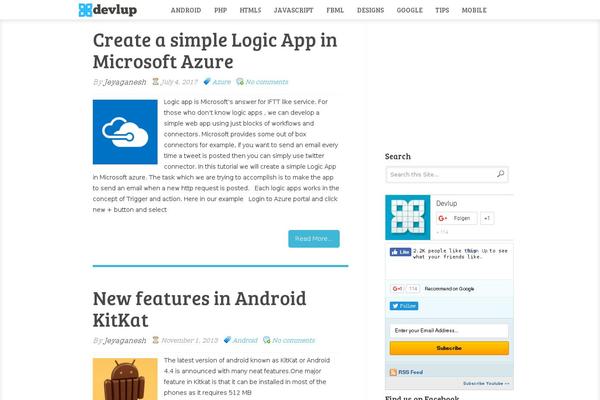Click the Twitter Follow button
Screen dimensions: 600x400
point(404,306)
